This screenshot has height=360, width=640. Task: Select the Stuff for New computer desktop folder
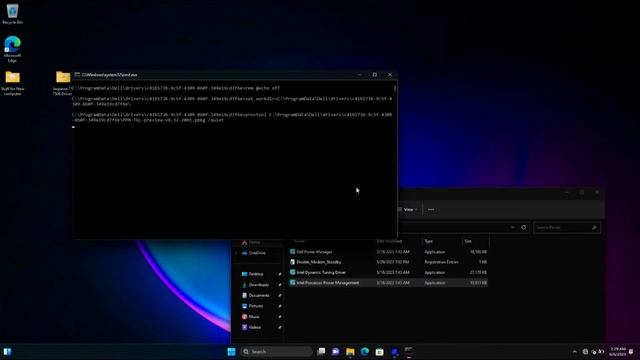13,84
